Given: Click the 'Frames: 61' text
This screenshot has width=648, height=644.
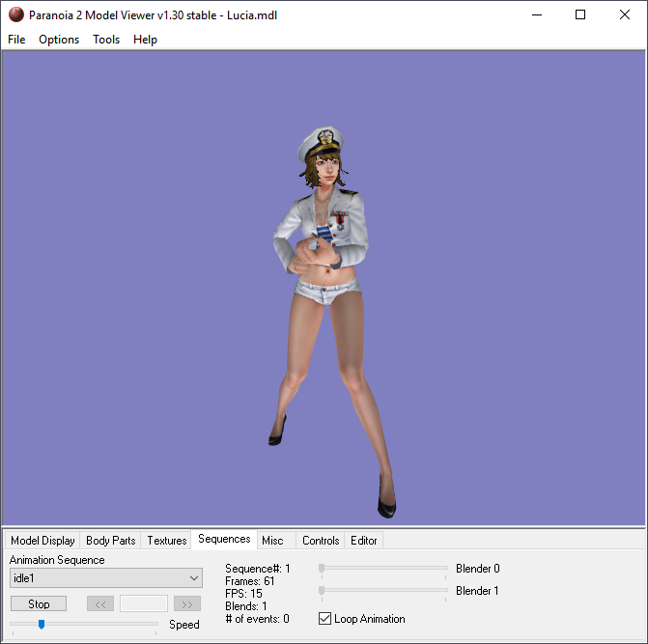Looking at the screenshot, I should [249, 581].
